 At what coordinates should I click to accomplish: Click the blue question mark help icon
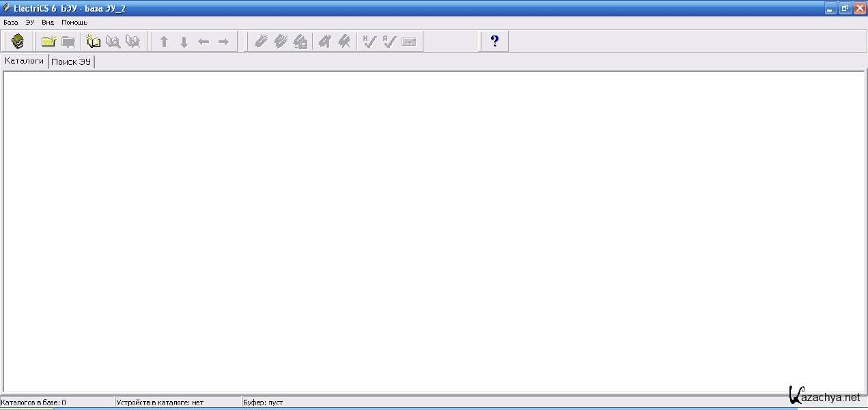coord(494,42)
